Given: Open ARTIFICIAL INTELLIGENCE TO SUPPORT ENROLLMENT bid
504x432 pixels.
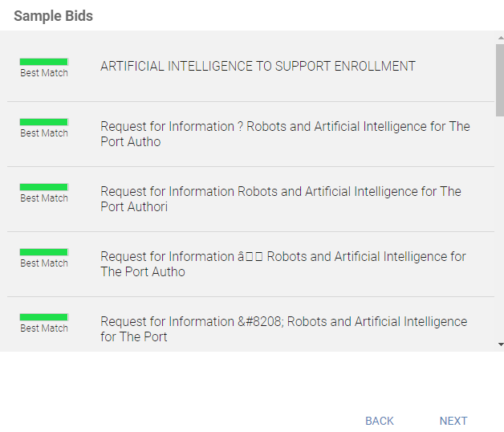Looking at the screenshot, I should pyautogui.click(x=258, y=67).
